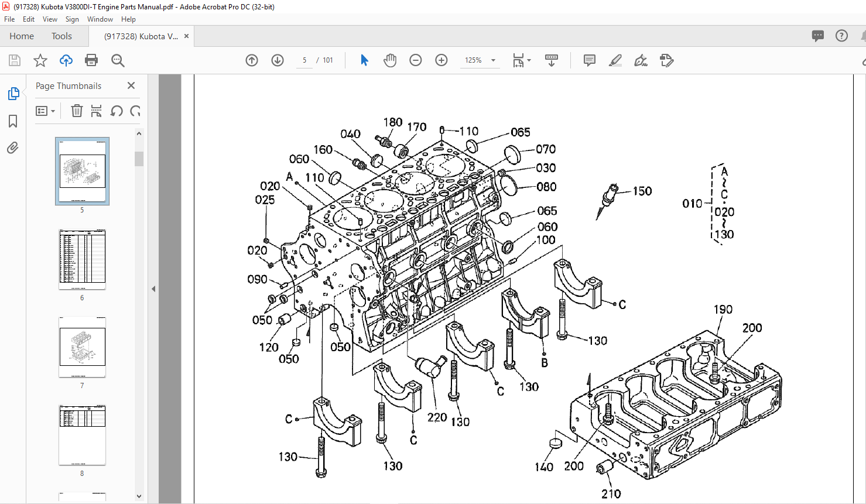
Task: Select the Highlight text pen tool
Action: 615,60
